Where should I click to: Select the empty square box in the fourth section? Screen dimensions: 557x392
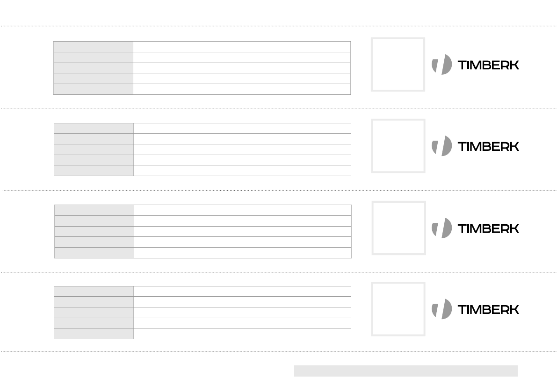tap(398, 309)
